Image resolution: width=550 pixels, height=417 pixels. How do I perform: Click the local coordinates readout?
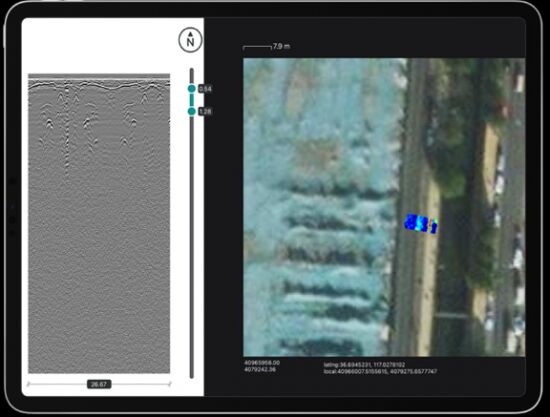coord(380,371)
